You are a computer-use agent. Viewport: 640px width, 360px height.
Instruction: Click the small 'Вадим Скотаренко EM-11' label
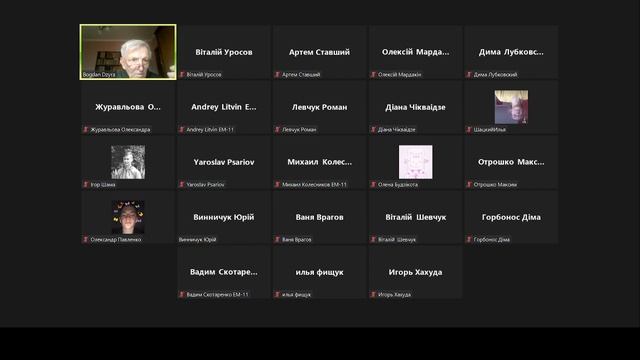(x=217, y=295)
